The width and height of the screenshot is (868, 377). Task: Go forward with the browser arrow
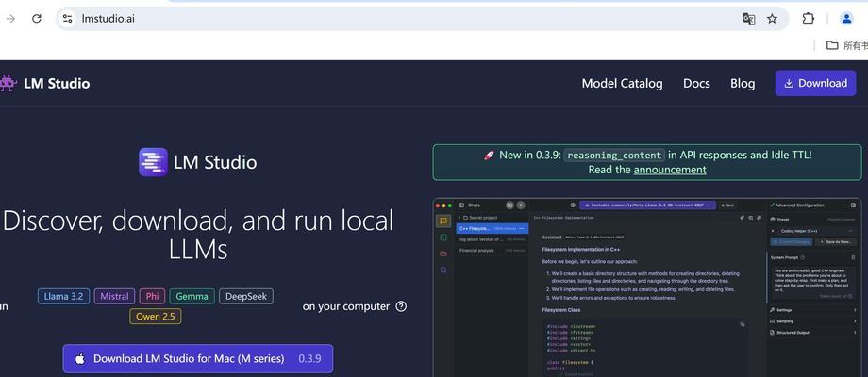(x=10, y=18)
